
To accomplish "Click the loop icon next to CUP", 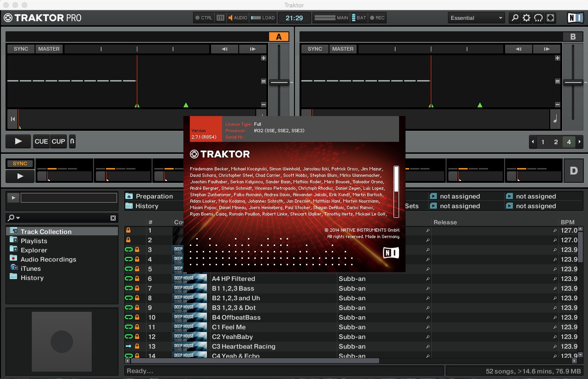I will (72, 141).
